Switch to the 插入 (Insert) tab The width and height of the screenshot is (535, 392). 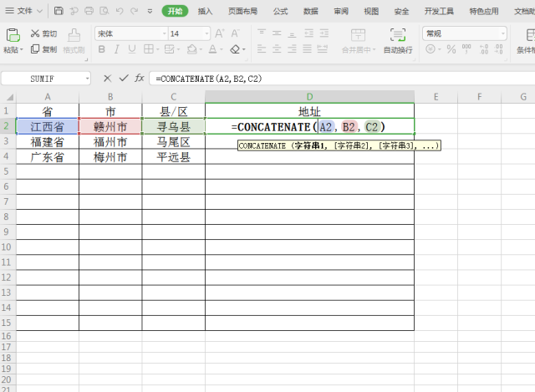coord(205,11)
